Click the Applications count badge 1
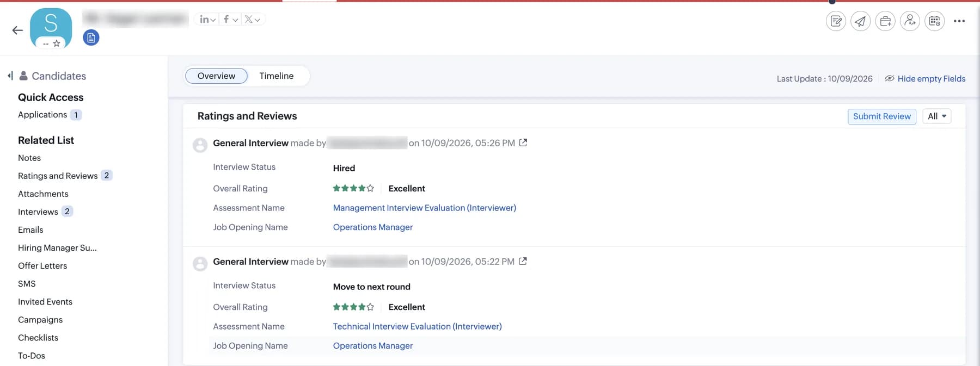This screenshot has width=980, height=366. pos(76,115)
